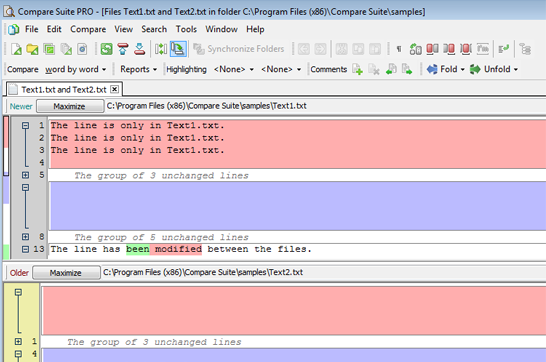Click the delete comment icon
The width and height of the screenshot is (546, 362).
pyautogui.click(x=374, y=69)
